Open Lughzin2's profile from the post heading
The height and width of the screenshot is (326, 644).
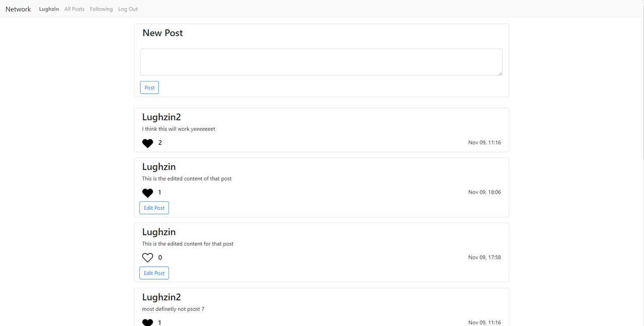click(161, 117)
